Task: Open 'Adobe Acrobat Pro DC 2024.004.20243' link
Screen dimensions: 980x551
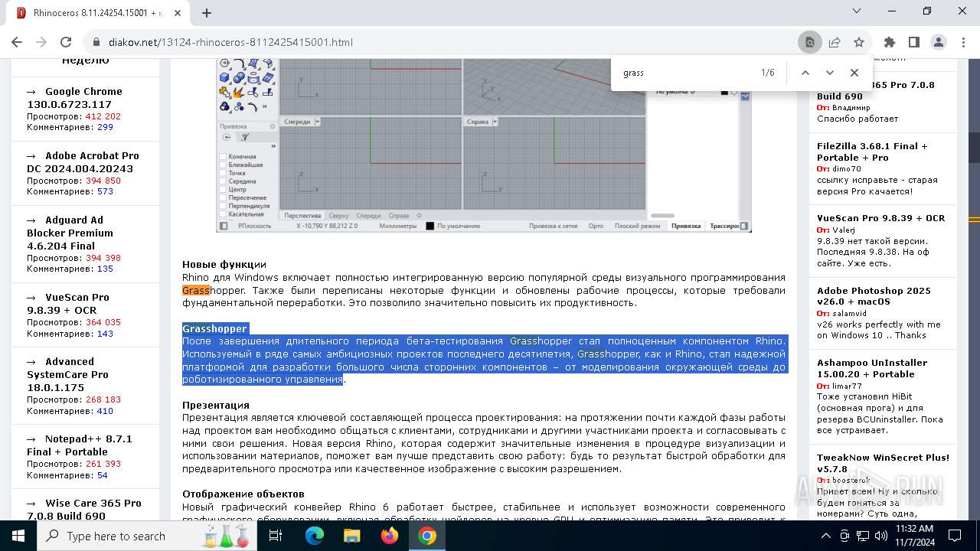Action: coord(83,162)
